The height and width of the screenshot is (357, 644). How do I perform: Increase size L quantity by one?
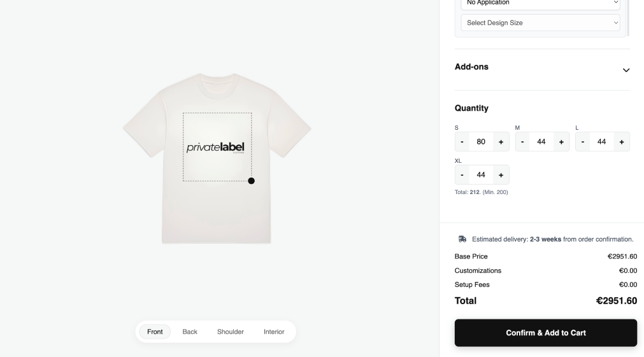tap(621, 142)
